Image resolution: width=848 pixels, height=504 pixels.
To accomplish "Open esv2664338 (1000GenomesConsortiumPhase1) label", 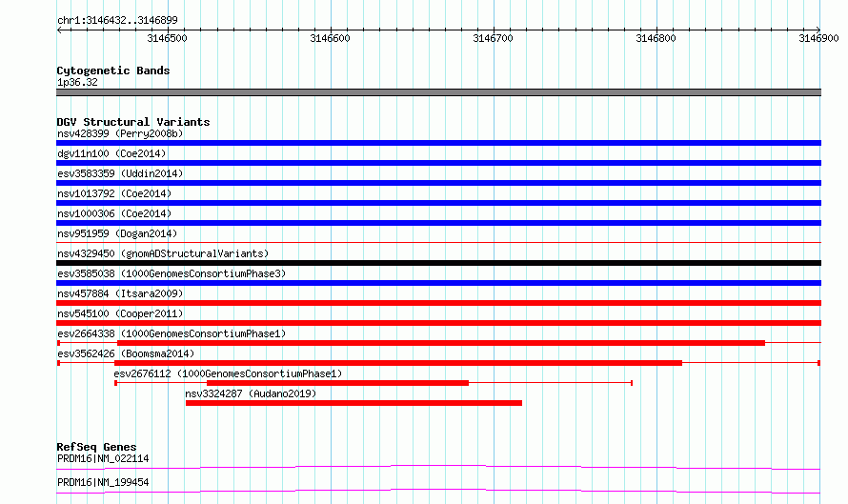I will click(172, 333).
